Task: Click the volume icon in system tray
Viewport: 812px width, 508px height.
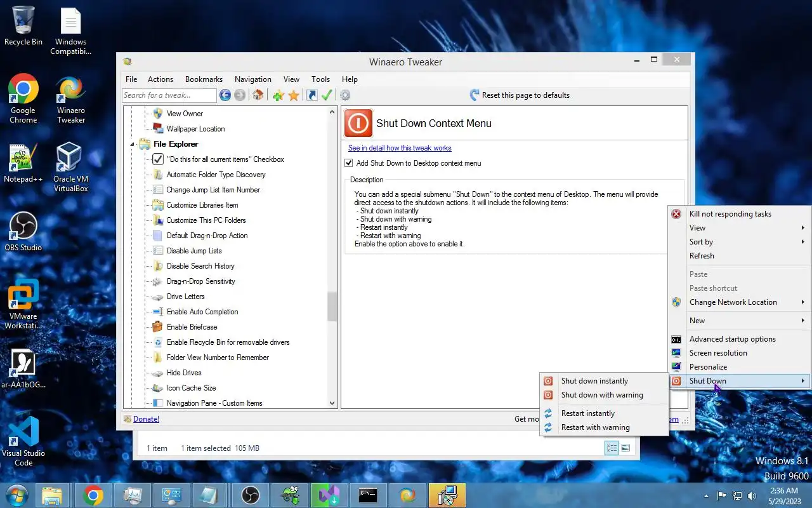Action: point(752,496)
